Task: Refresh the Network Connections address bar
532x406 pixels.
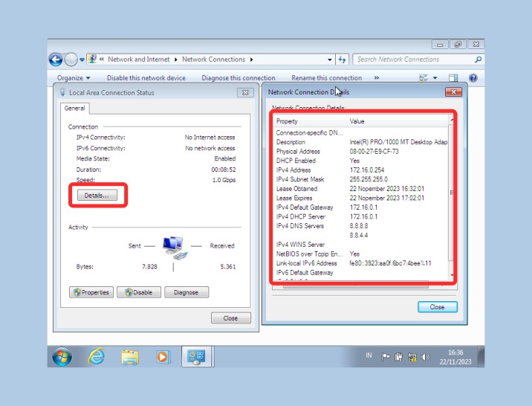Action: (x=342, y=59)
